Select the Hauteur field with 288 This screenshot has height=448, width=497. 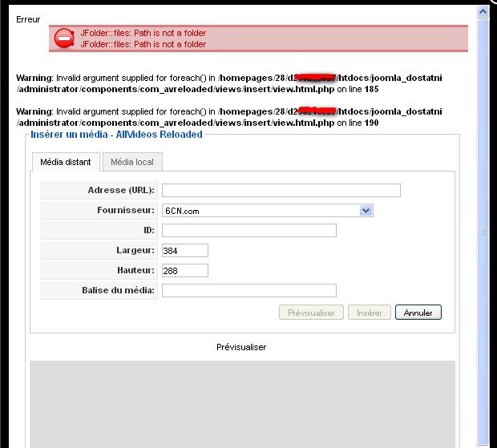184,270
